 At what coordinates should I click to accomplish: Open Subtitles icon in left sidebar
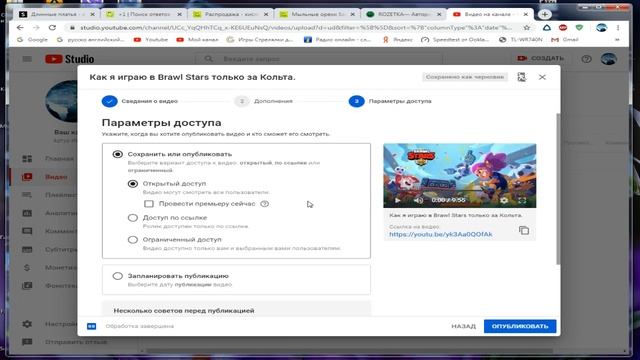(x=27, y=249)
